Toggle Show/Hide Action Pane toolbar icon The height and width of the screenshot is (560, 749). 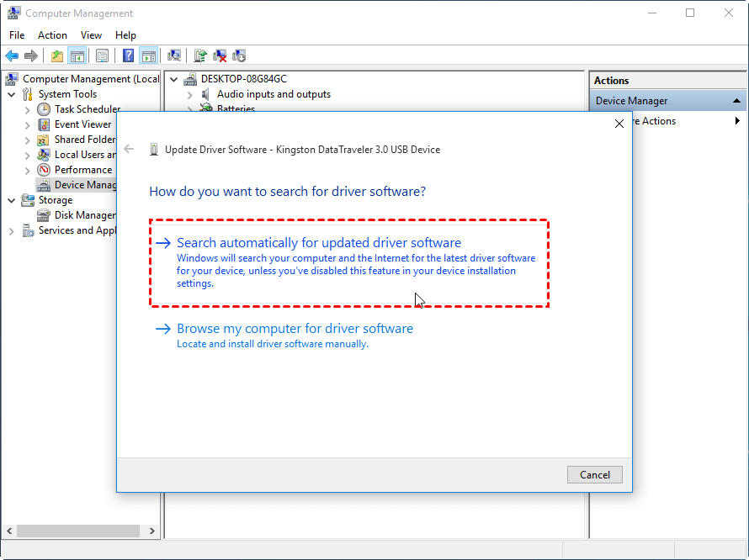149,55
